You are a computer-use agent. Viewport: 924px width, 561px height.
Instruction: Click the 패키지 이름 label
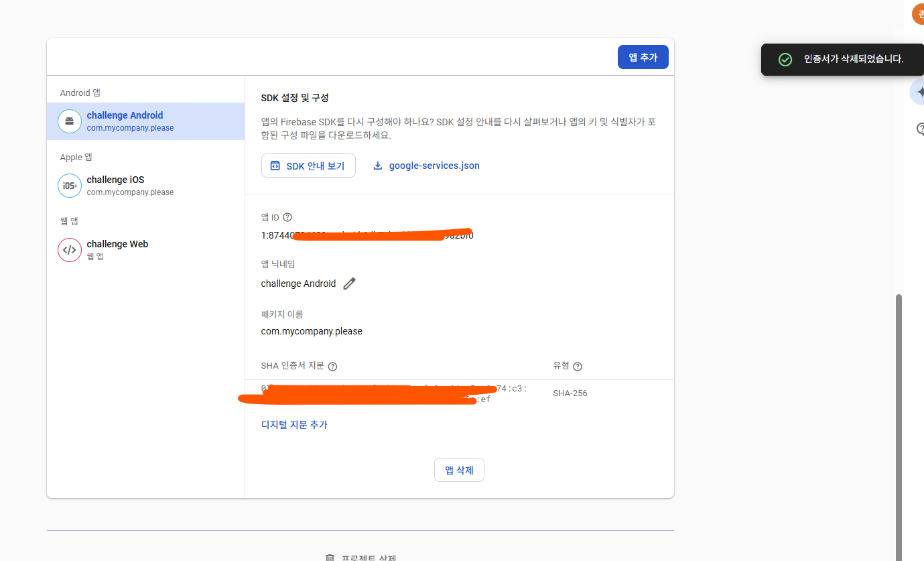click(282, 314)
